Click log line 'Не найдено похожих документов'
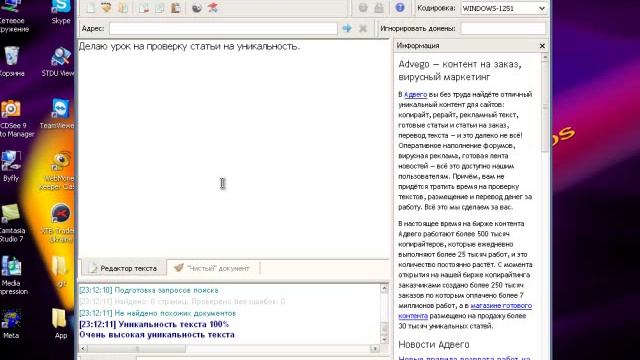Image resolution: width=640 pixels, height=360 pixels. coord(175,313)
